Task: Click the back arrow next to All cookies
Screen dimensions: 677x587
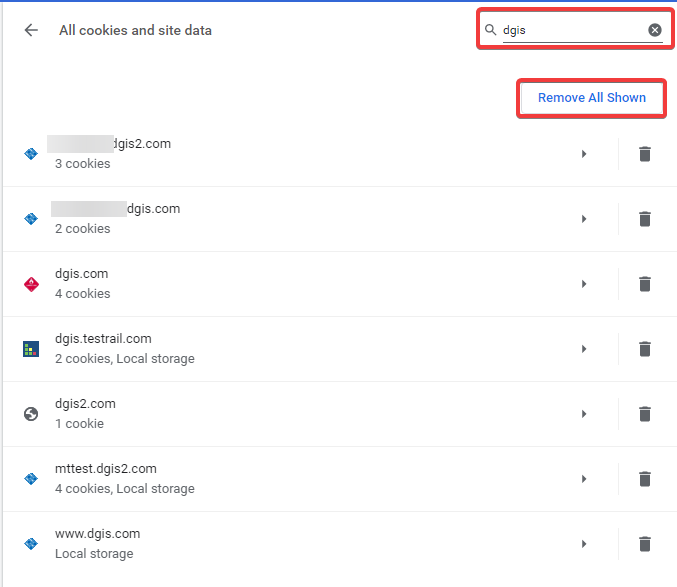Action: point(31,30)
